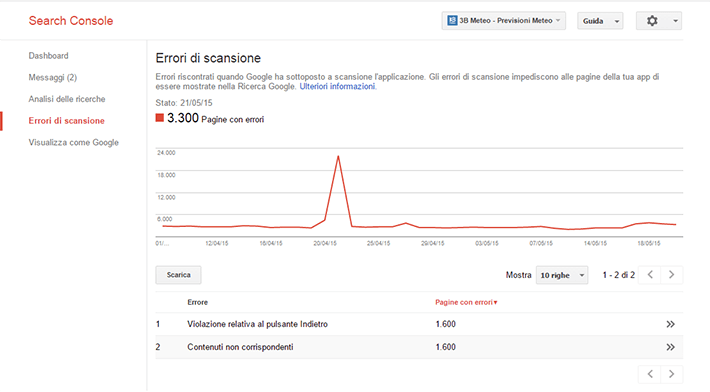This screenshot has height=392, width=710.
Task: Click the arrow beside the gear icon
Action: pyautogui.click(x=675, y=21)
